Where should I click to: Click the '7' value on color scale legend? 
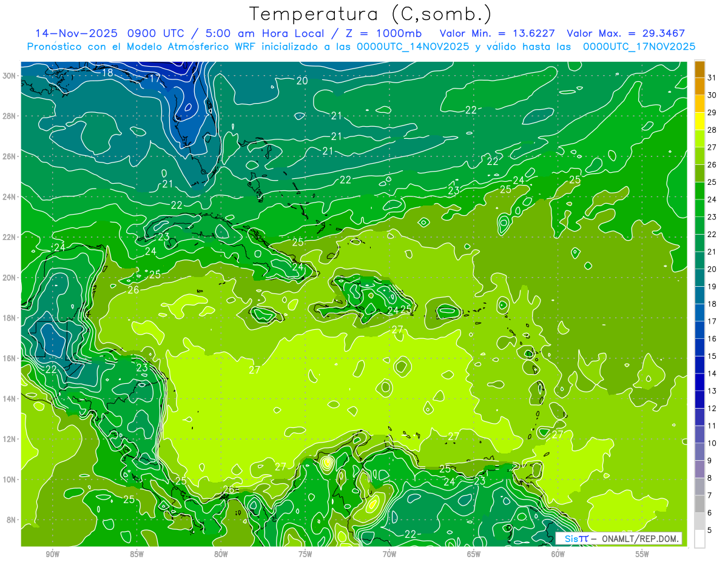pos(710,495)
